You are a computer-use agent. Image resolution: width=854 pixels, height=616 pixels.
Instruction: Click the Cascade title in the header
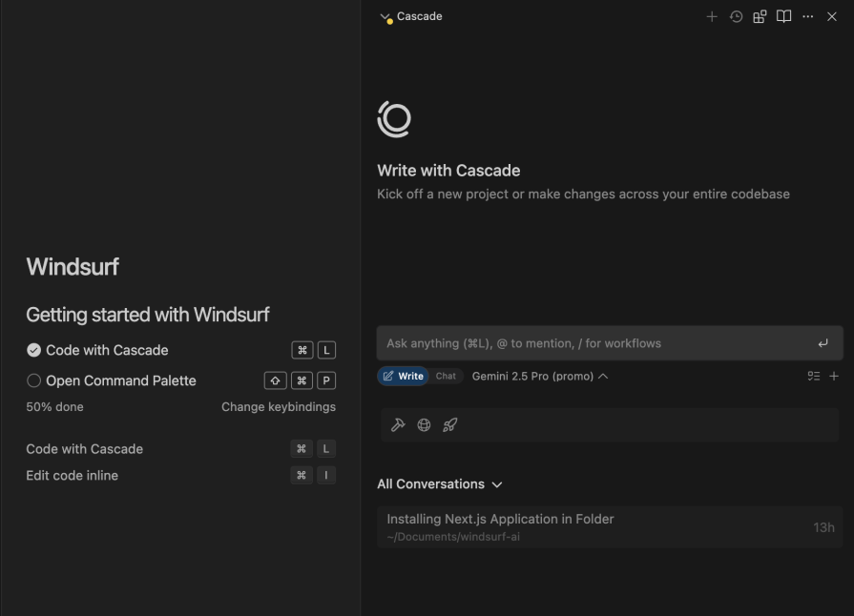coord(420,16)
